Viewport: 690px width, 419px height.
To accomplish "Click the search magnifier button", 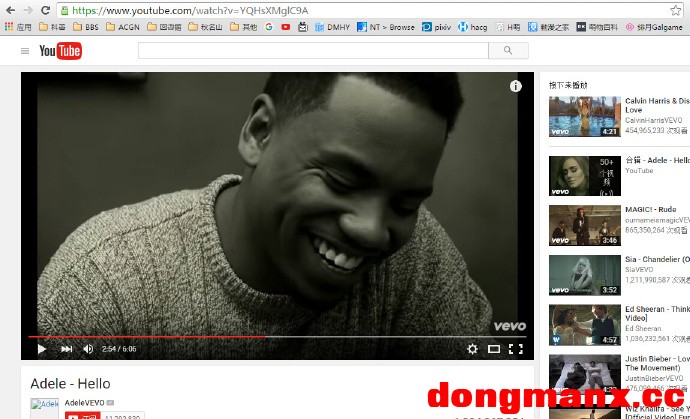I will click(508, 50).
